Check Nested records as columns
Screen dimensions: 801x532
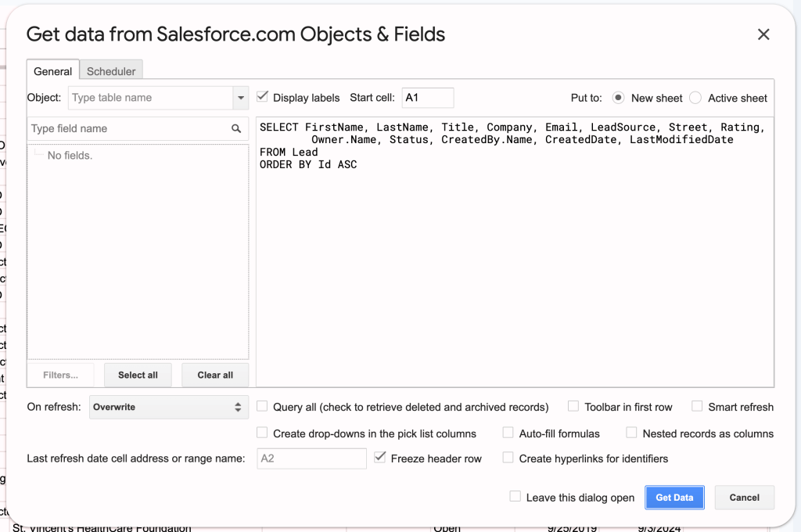pyautogui.click(x=631, y=433)
